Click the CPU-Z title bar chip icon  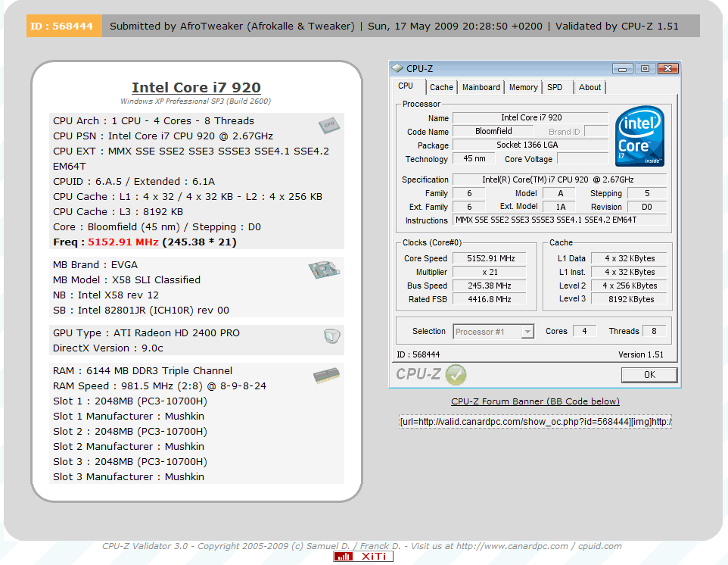[x=397, y=68]
